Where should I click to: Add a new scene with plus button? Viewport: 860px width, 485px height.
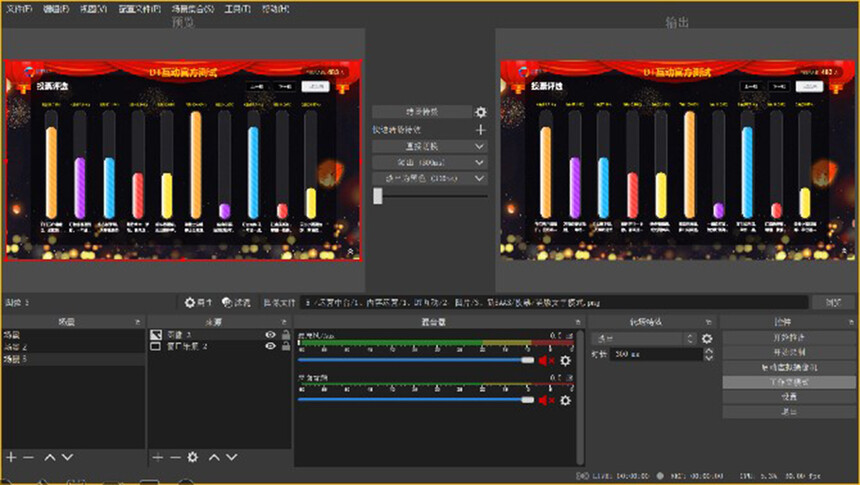[x=11, y=457]
